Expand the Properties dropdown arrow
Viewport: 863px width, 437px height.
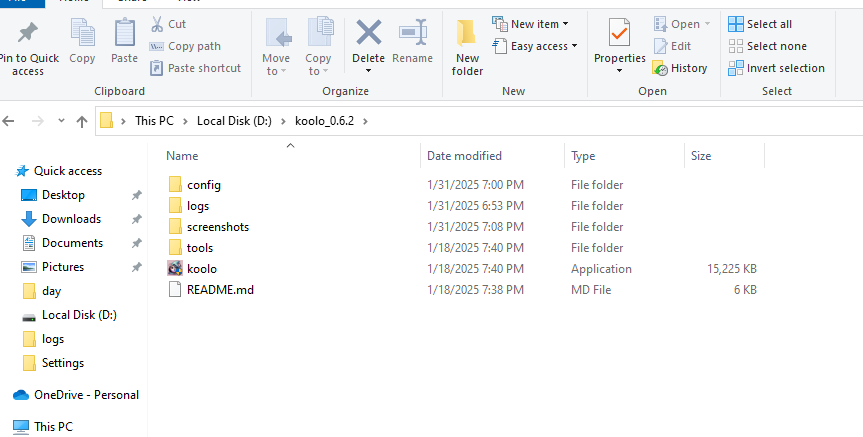(x=619, y=71)
